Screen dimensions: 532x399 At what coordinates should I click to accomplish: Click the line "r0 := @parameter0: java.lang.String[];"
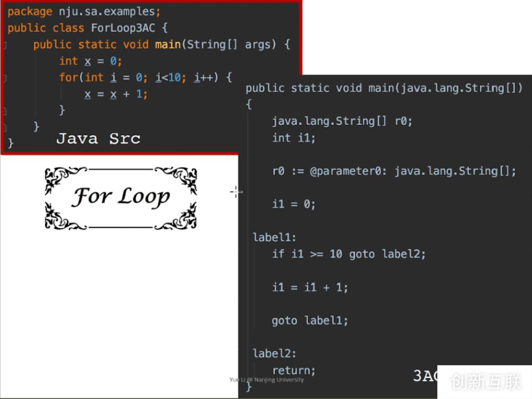pos(394,171)
